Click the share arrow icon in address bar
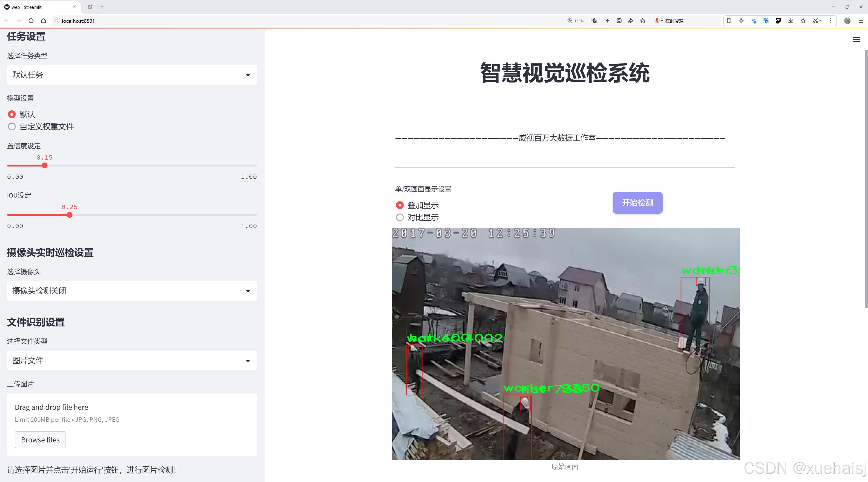868x482 pixels. 630,21
